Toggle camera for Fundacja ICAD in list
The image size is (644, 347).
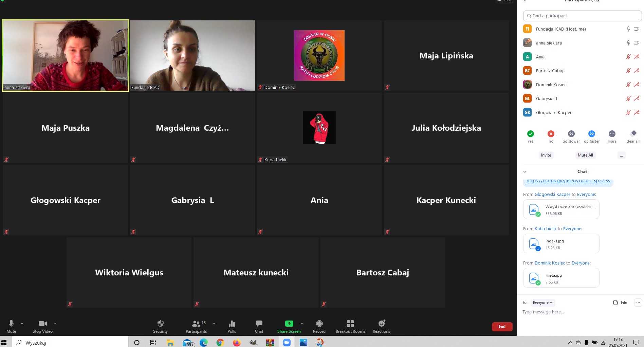point(637,29)
